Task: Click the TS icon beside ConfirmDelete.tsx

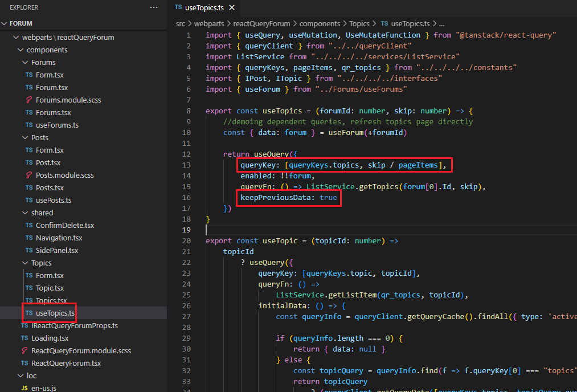Action: pyautogui.click(x=29, y=225)
